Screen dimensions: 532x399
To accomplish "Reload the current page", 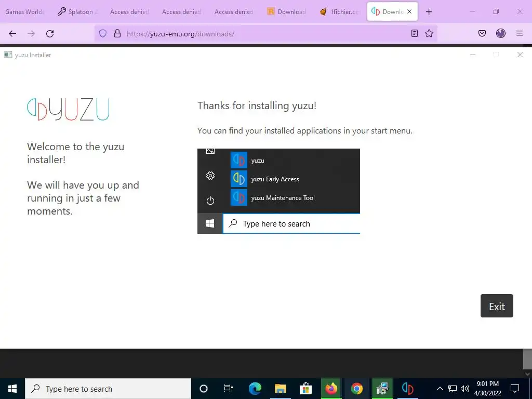I will coord(50,33).
